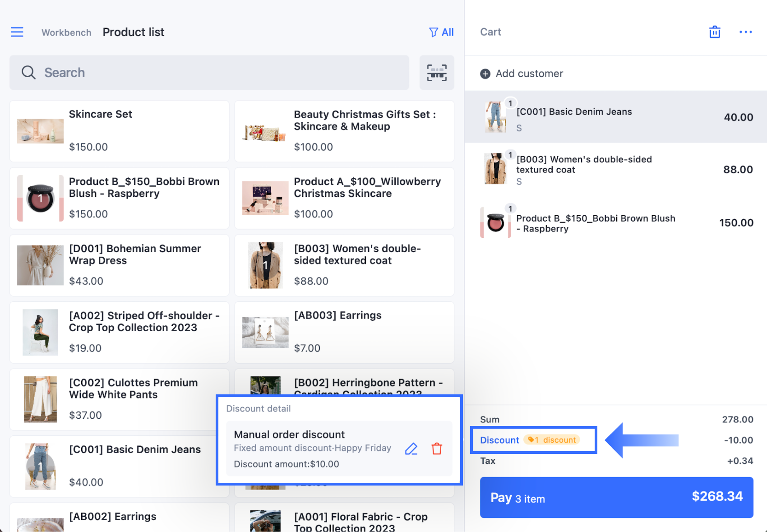The image size is (767, 532).
Task: Open the barcode scanner
Action: click(437, 73)
